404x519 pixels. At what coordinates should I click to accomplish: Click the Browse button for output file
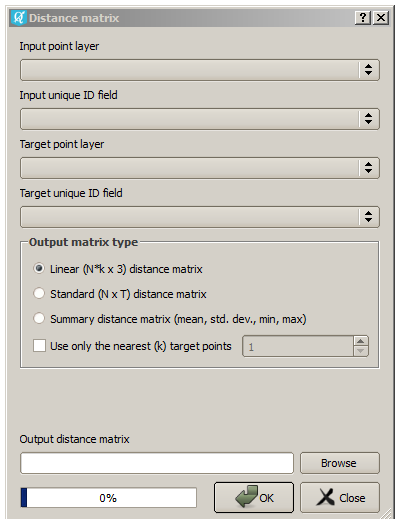[x=340, y=463]
